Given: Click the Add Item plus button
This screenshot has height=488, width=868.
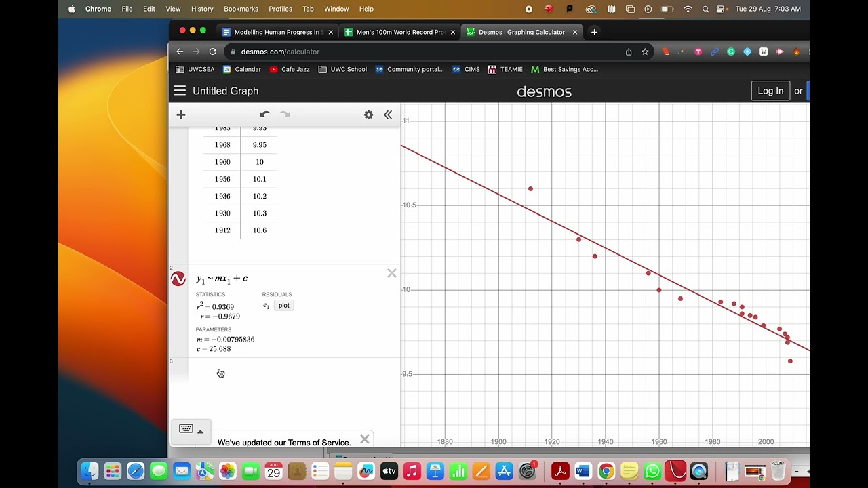Looking at the screenshot, I should tap(181, 115).
